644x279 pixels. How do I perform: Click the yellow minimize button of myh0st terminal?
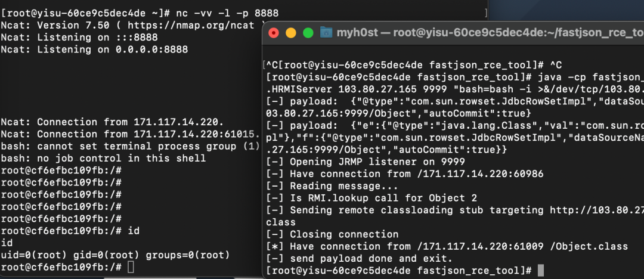click(x=291, y=33)
